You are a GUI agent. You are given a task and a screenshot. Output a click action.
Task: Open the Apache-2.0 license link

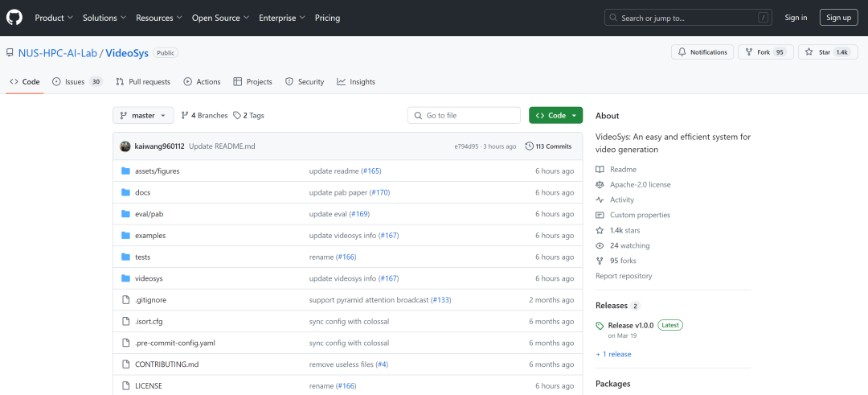point(640,185)
